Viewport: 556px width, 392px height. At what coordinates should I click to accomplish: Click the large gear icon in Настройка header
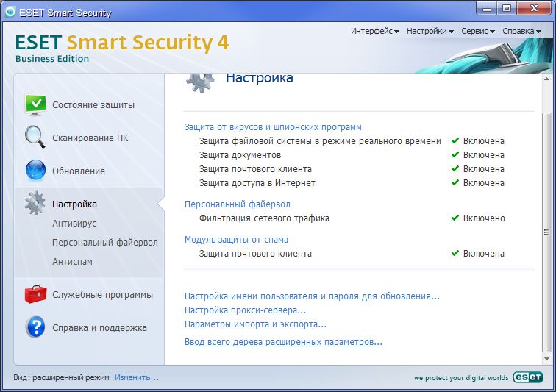click(200, 82)
